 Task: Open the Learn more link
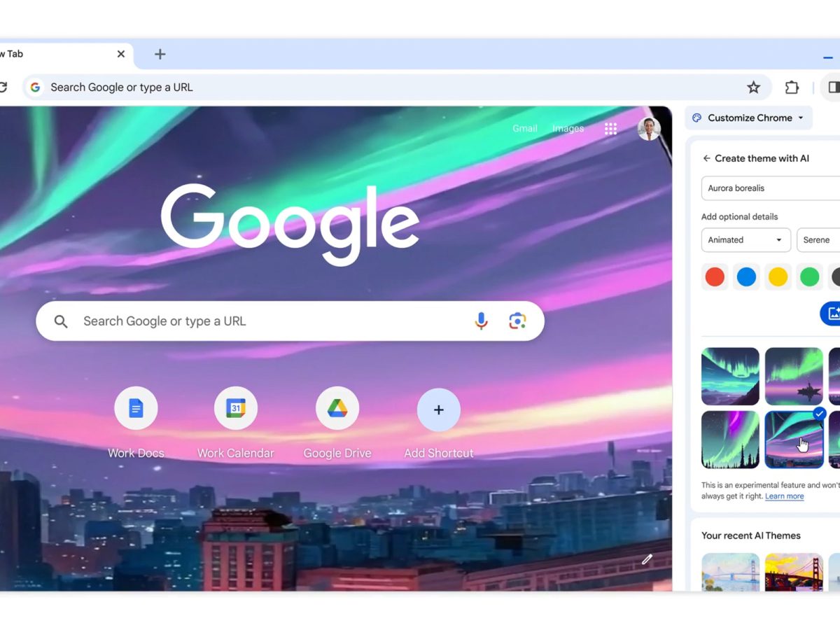[x=784, y=496]
